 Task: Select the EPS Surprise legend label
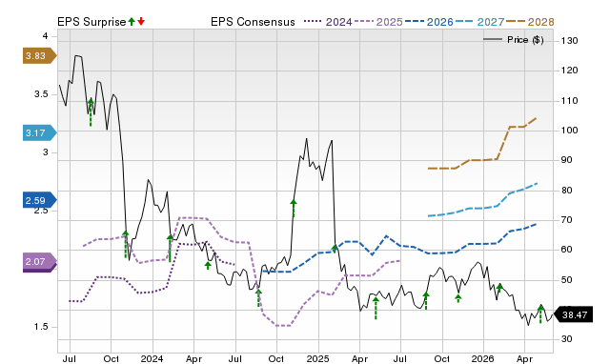(x=91, y=22)
